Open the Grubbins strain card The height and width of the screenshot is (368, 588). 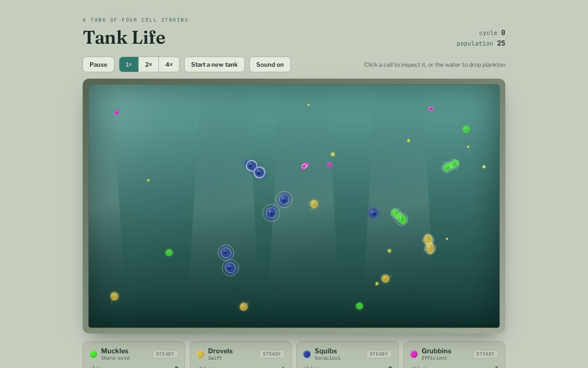coord(454,355)
